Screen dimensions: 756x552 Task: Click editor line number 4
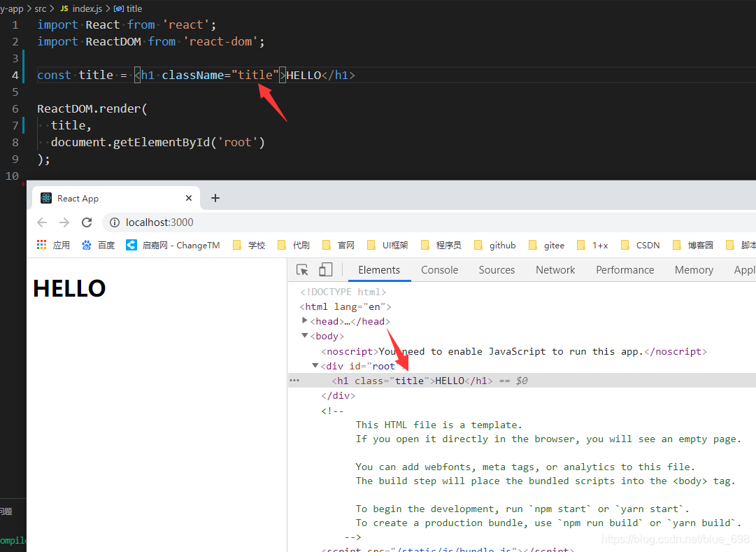[15, 76]
